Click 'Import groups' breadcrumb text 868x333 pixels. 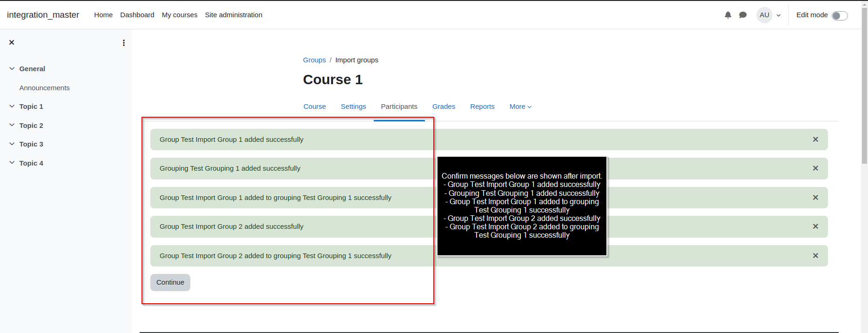click(x=357, y=60)
